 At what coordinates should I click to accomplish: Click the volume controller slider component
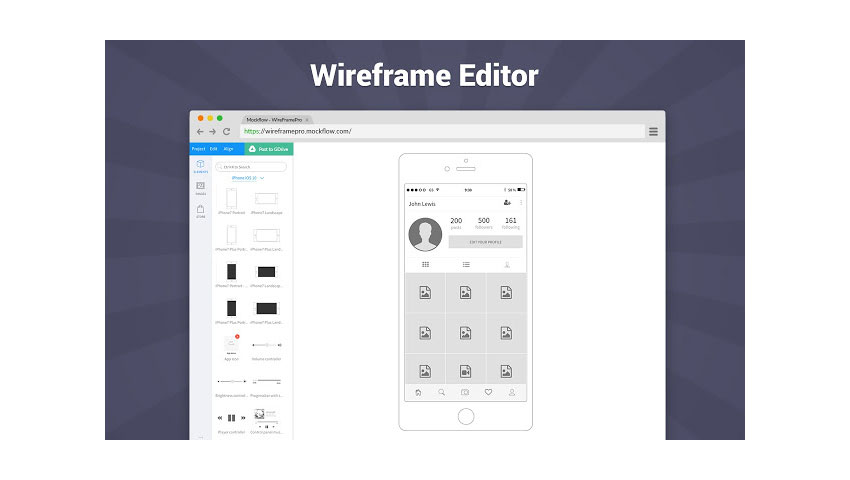click(x=266, y=344)
